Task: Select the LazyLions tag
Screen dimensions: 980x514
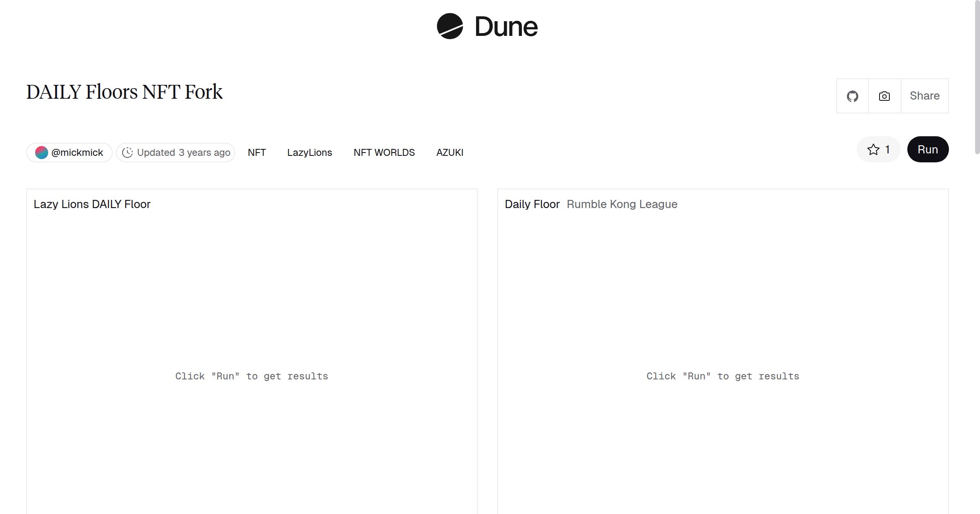Action: point(310,153)
